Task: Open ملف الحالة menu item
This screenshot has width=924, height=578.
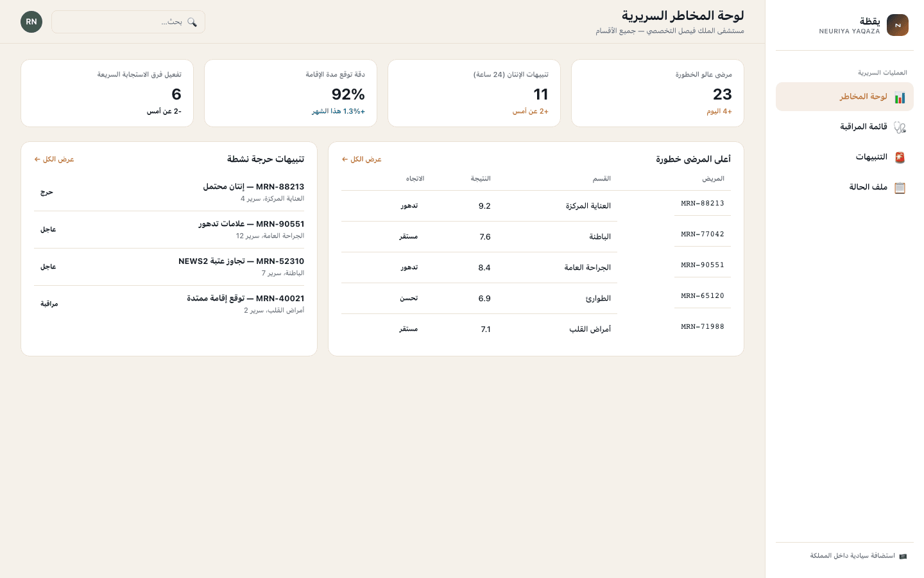Action: coord(844,188)
